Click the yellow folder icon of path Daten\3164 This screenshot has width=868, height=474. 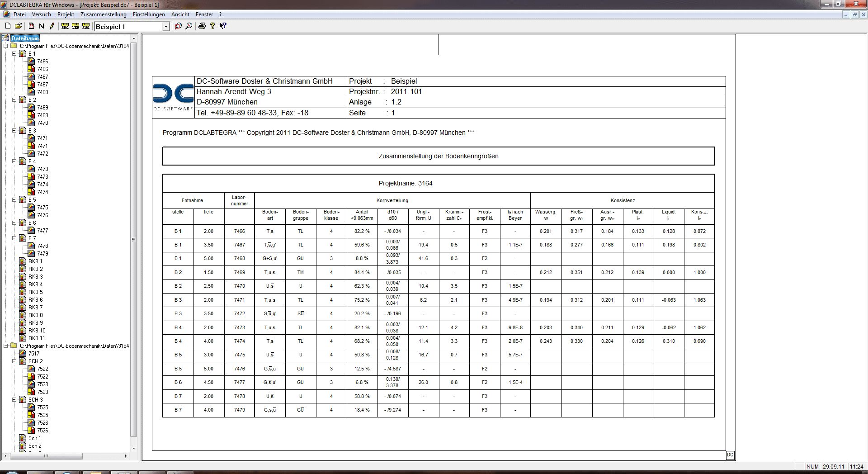click(x=14, y=46)
